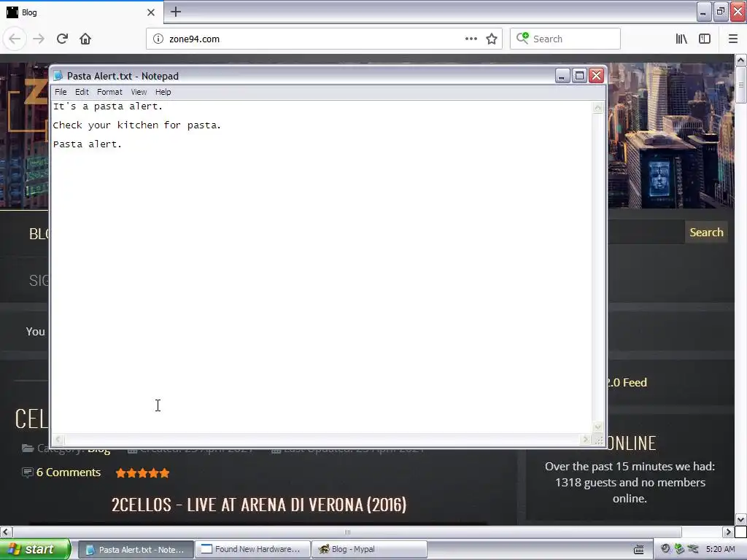Open a new browser tab
This screenshot has height=560, width=747.
(x=176, y=12)
